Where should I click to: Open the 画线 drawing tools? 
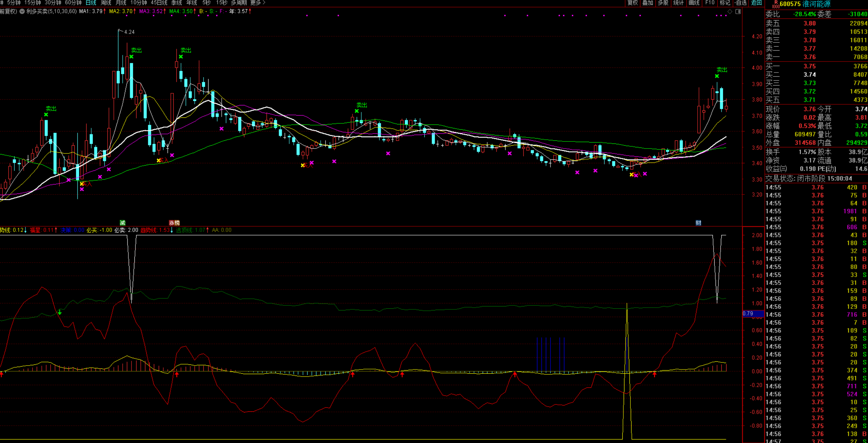tap(694, 3)
